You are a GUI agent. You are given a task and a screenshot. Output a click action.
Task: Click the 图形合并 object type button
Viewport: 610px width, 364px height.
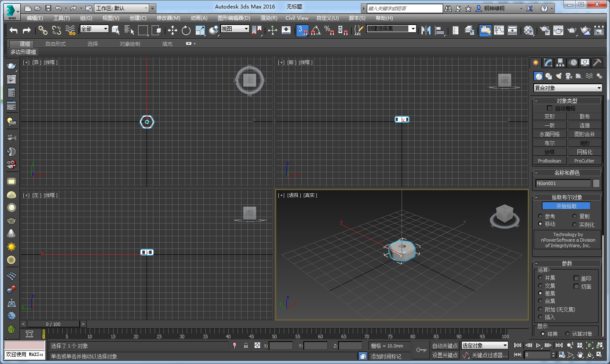[584, 134]
